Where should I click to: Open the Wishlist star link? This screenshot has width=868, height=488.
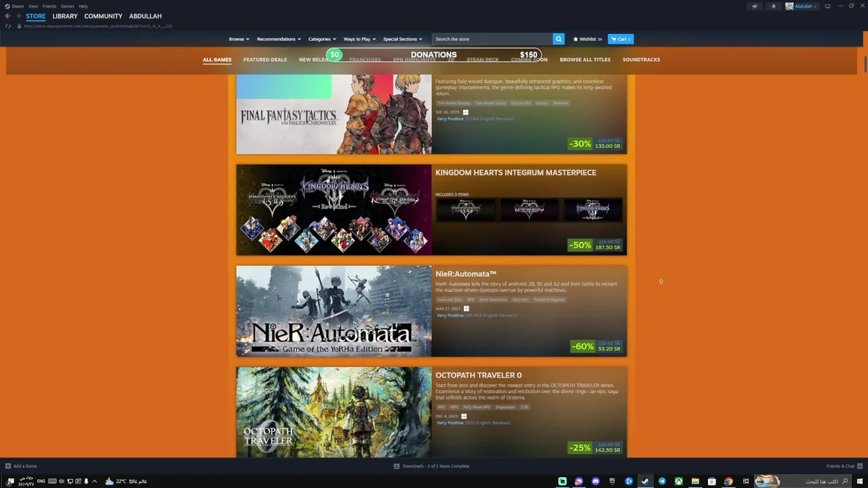coord(587,39)
